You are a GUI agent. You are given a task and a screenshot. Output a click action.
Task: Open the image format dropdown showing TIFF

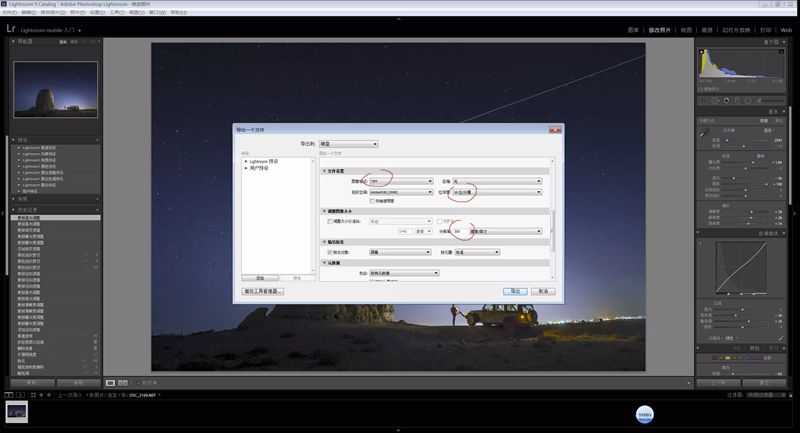tap(401, 181)
